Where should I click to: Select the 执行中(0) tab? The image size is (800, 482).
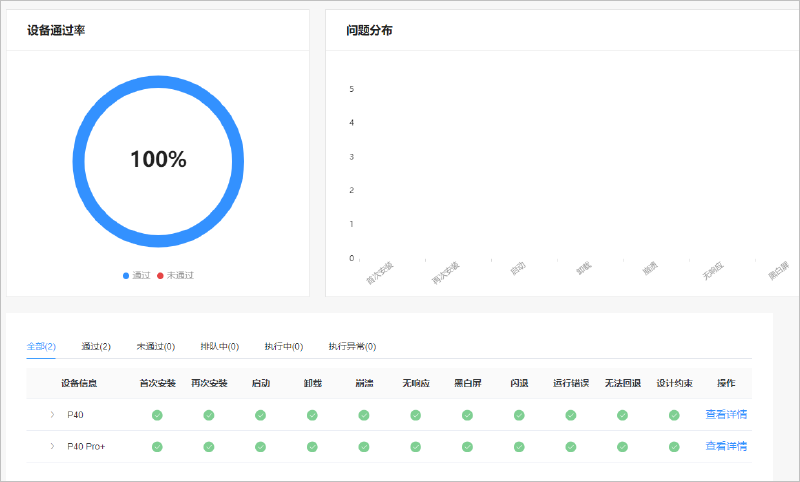(x=284, y=346)
